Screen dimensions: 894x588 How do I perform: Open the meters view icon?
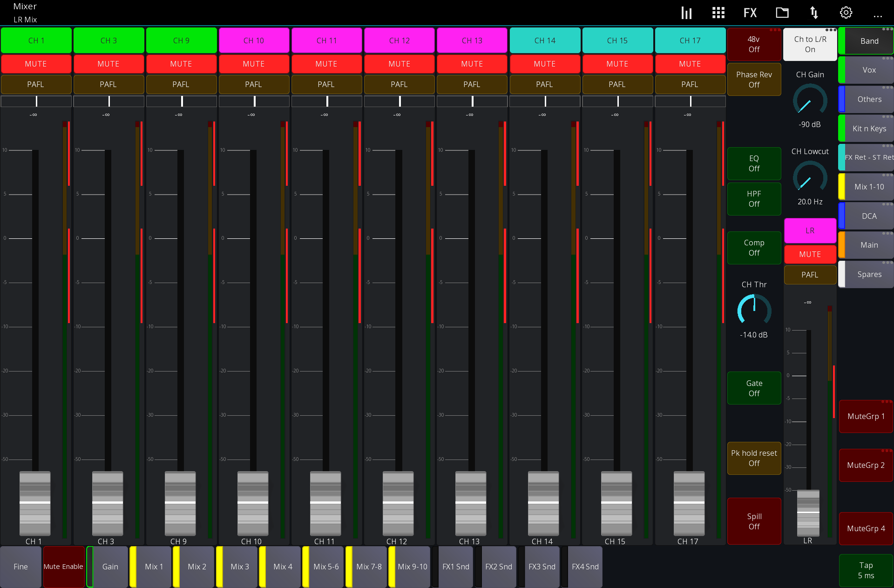(686, 13)
